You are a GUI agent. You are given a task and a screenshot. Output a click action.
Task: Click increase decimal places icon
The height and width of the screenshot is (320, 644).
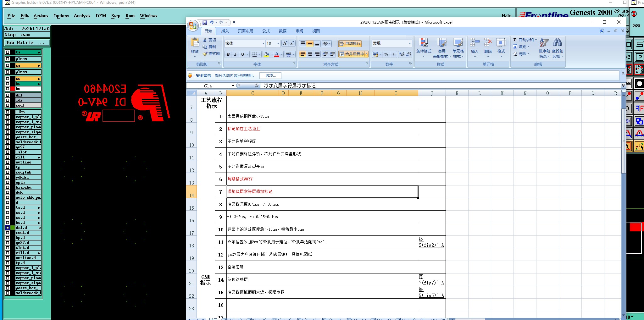(402, 54)
